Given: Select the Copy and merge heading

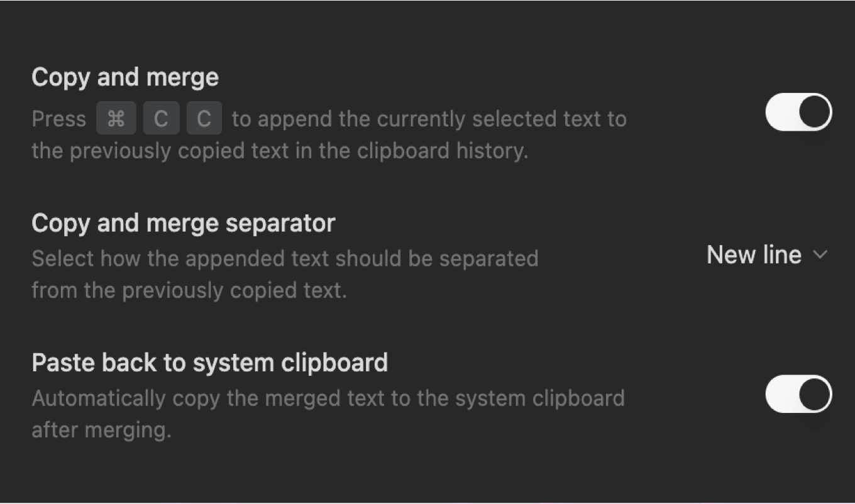Looking at the screenshot, I should (x=124, y=77).
